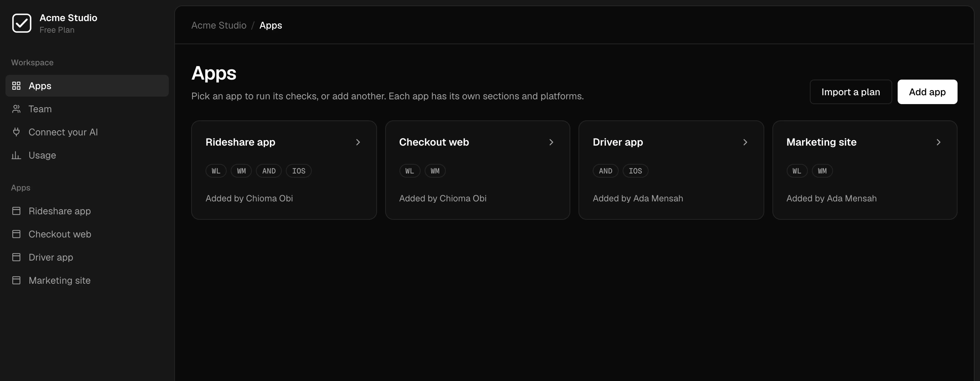Click the Marketing site window icon in sidebar
The height and width of the screenshot is (381, 980).
[16, 281]
